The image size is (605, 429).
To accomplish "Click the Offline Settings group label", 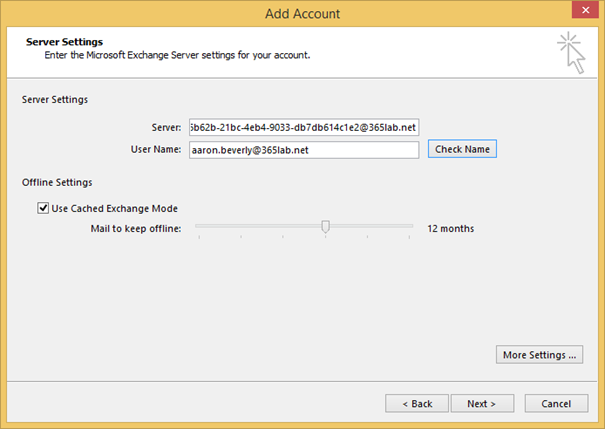I will [x=57, y=182].
